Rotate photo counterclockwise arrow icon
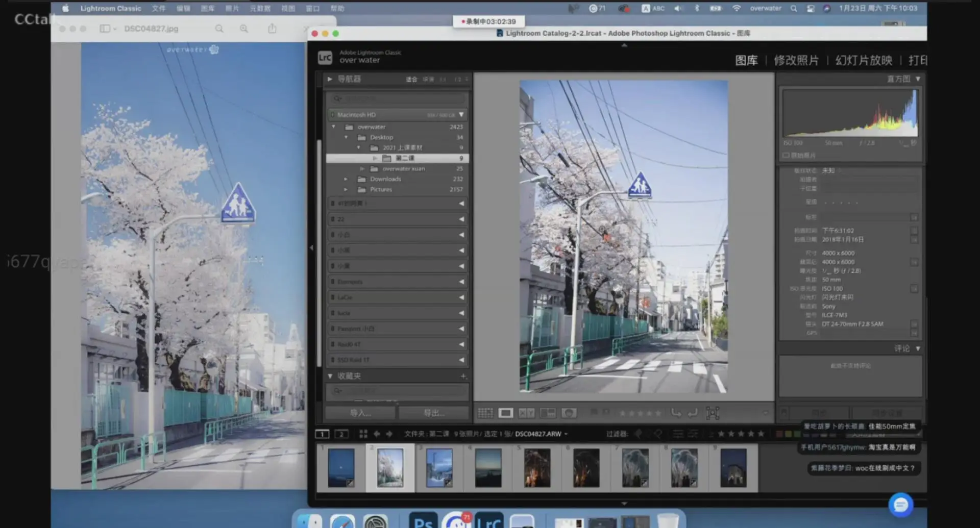 676,413
